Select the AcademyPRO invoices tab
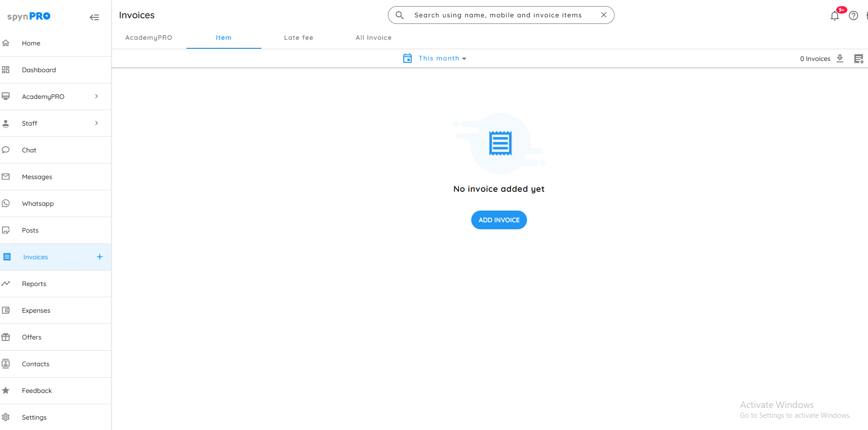 click(x=148, y=38)
